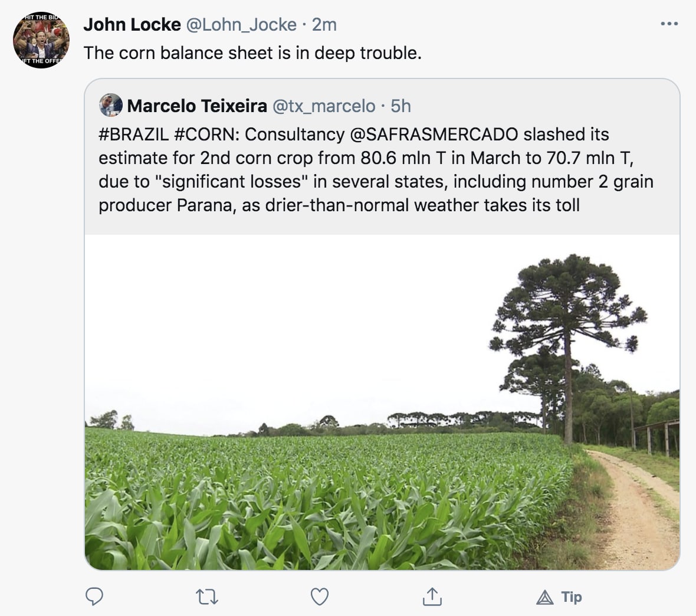
Task: Click the @SAFRASMERCADO mention
Action: click(434, 135)
